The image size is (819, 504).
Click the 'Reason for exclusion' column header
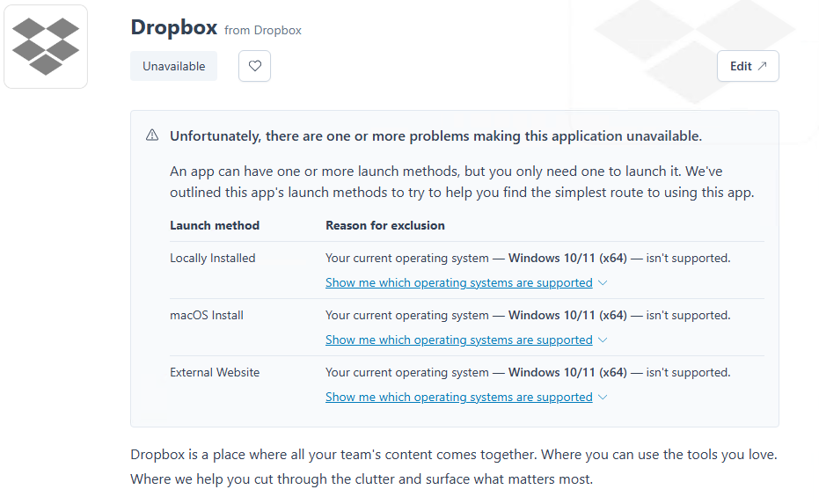pos(384,225)
